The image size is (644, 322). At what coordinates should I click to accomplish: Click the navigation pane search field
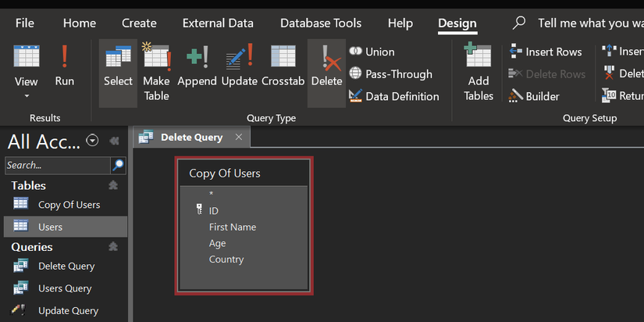(57, 165)
